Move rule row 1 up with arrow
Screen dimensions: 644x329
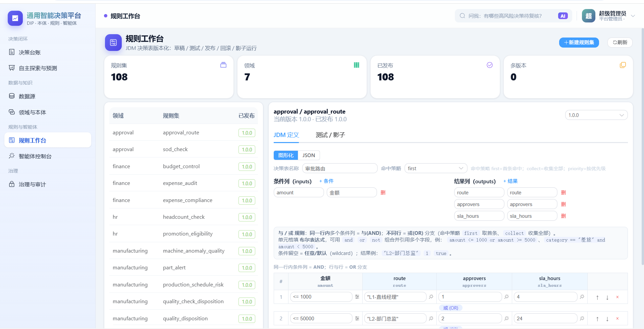[x=597, y=297]
